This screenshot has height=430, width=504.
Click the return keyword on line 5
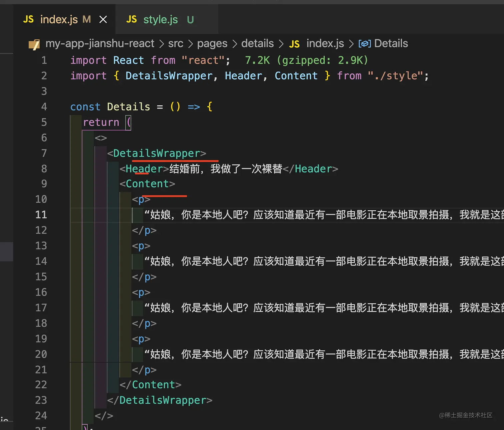pos(101,122)
